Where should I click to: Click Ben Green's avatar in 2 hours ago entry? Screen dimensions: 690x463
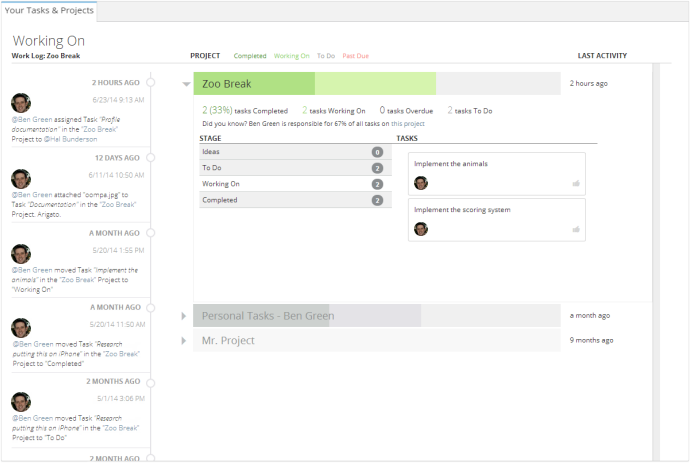coord(21,103)
